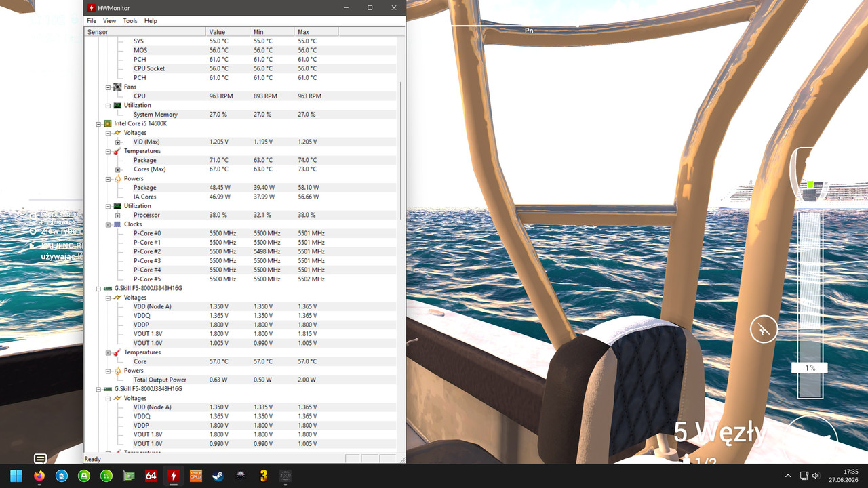Click the Package 48.45 W value

220,188
